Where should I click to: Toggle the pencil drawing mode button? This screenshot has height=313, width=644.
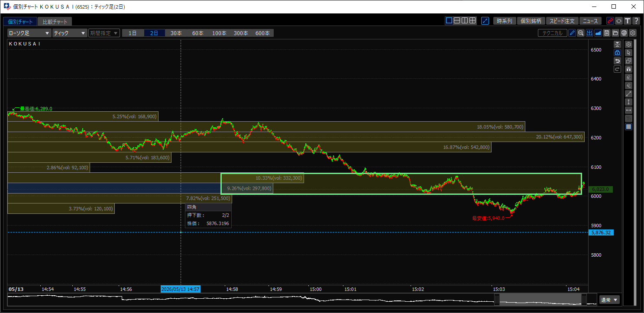coord(572,33)
